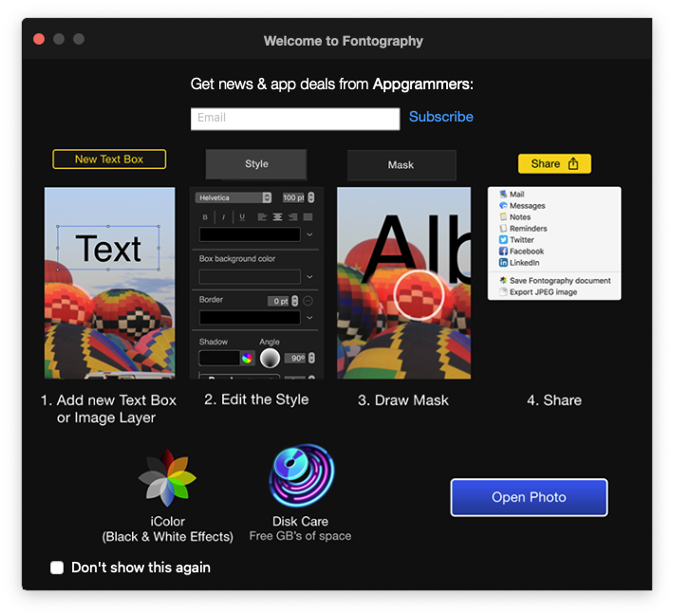Expand the text color dropdown arrow
Viewport: 674px width, 616px height.
click(x=309, y=234)
